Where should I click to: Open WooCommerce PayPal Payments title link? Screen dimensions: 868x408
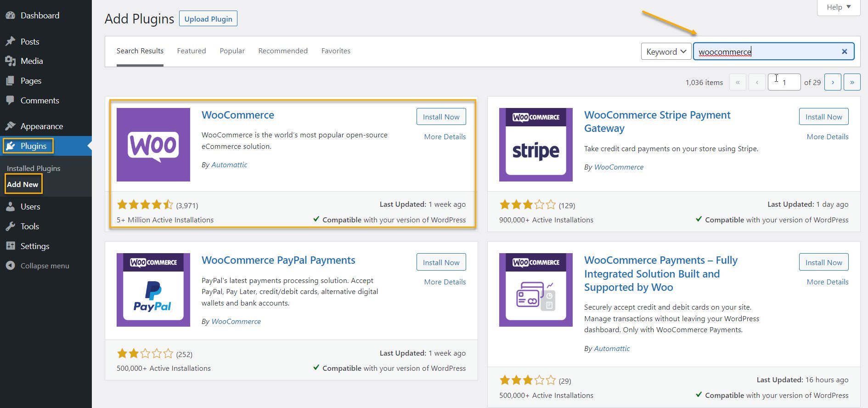(x=278, y=260)
